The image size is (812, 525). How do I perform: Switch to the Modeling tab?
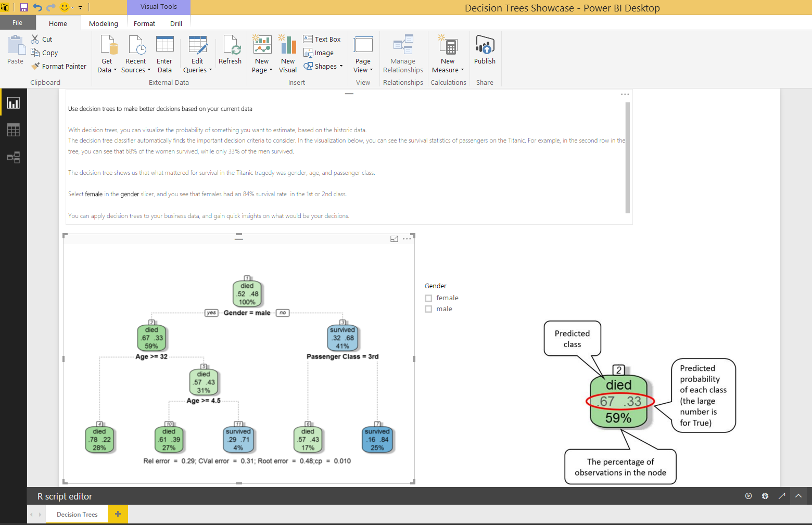[103, 23]
